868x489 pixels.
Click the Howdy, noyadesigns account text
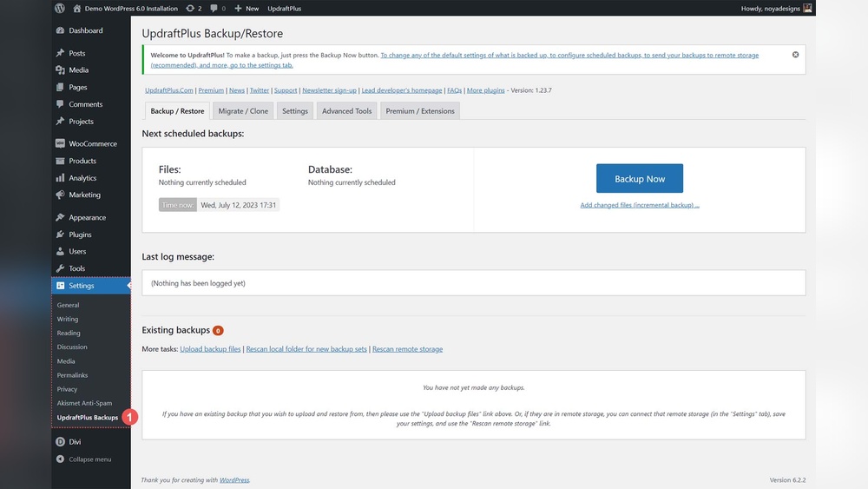(x=770, y=9)
